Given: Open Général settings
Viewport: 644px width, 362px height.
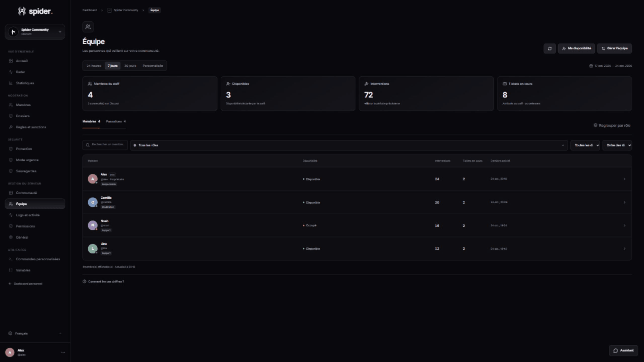Looking at the screenshot, I should coord(35,237).
